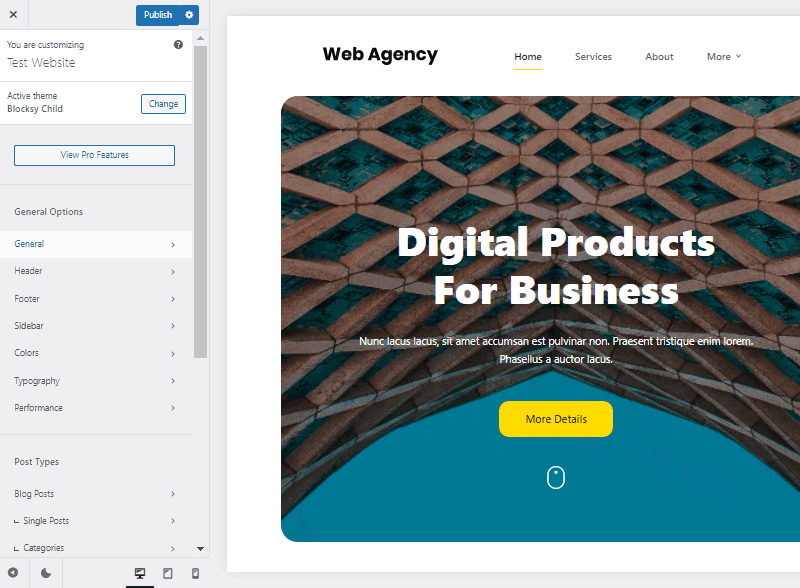The image size is (800, 588).
Task: Select the Services menu item
Action: [593, 57]
